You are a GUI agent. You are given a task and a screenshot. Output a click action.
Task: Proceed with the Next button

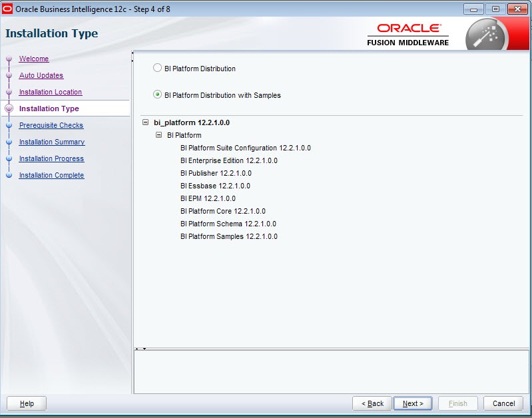tap(413, 403)
